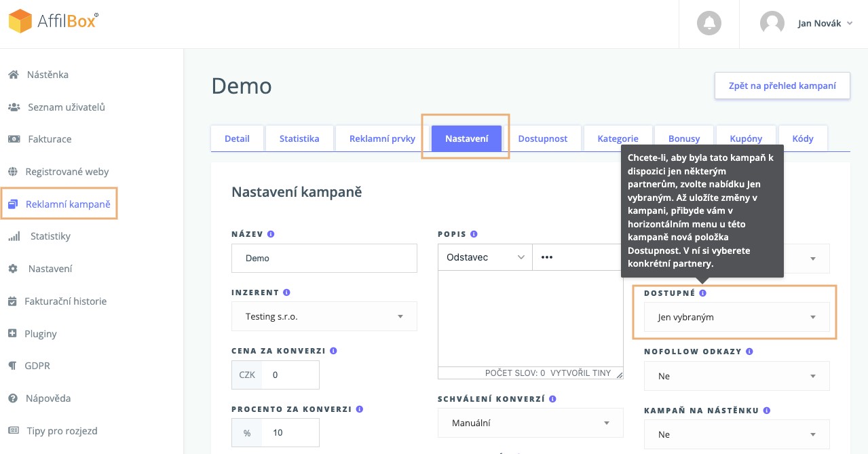This screenshot has width=868, height=454.
Task: Switch to the Kódy tab
Action: (x=803, y=138)
